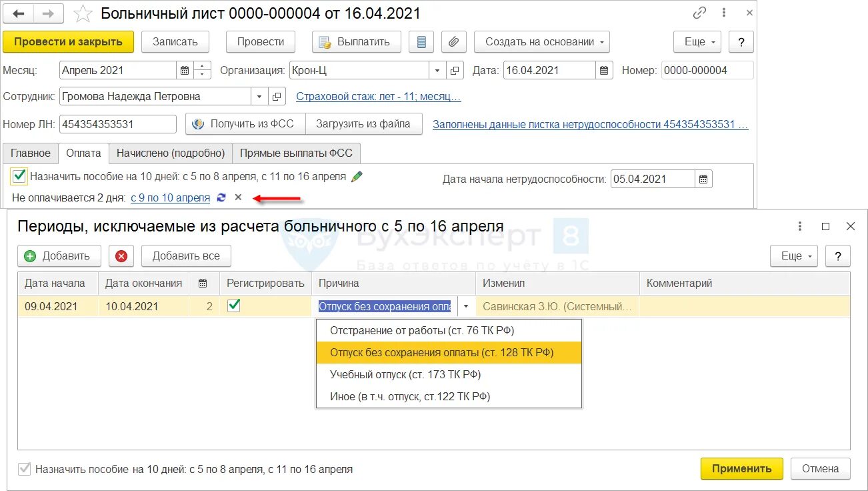This screenshot has height=491, width=868.
Task: Copy link icon in document title bar
Action: click(699, 13)
